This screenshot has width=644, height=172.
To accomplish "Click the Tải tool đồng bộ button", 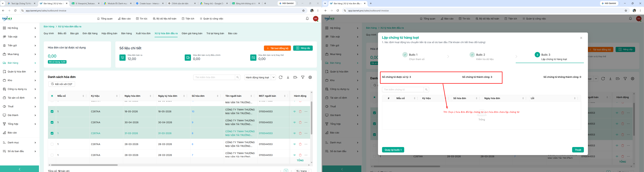I will tap(277, 48).
